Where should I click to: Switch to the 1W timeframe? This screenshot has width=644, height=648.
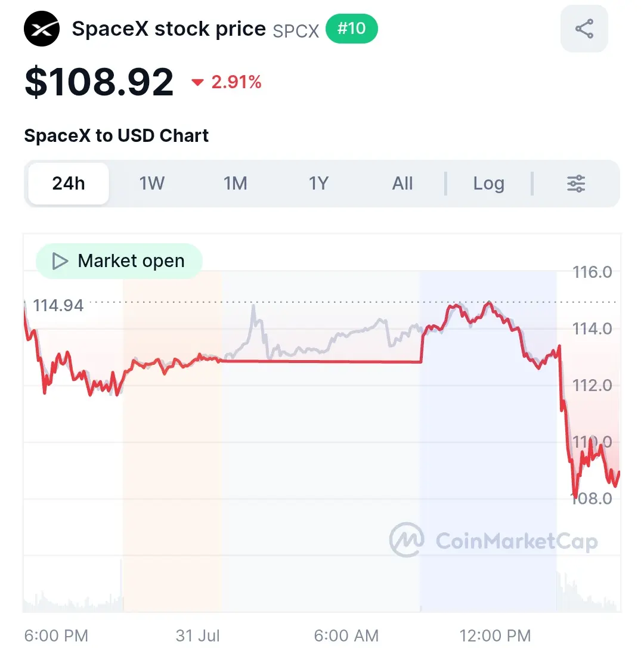point(151,184)
